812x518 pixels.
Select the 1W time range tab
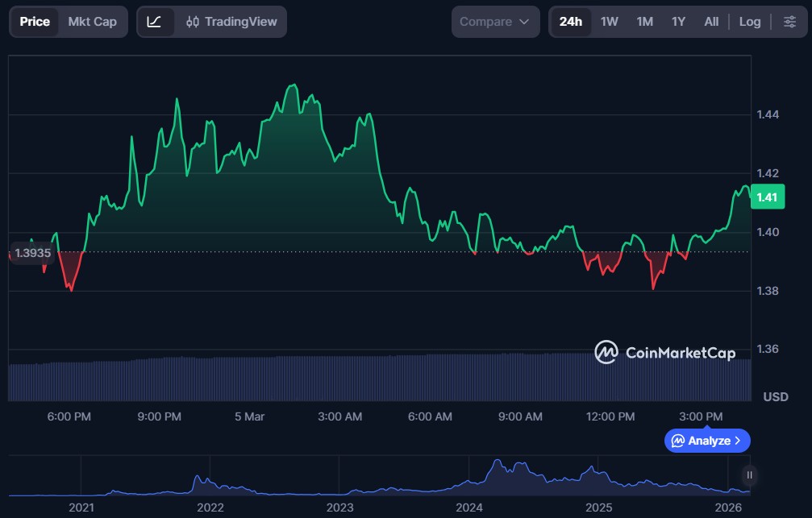click(x=609, y=22)
